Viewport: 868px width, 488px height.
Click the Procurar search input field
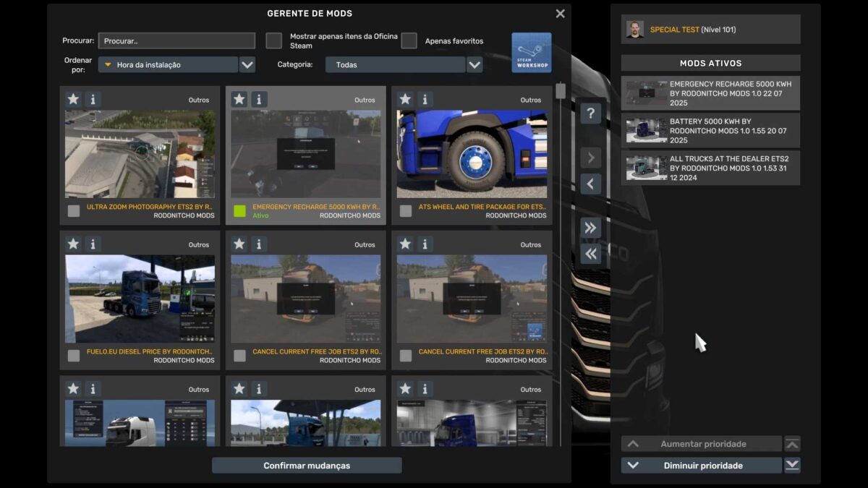176,41
